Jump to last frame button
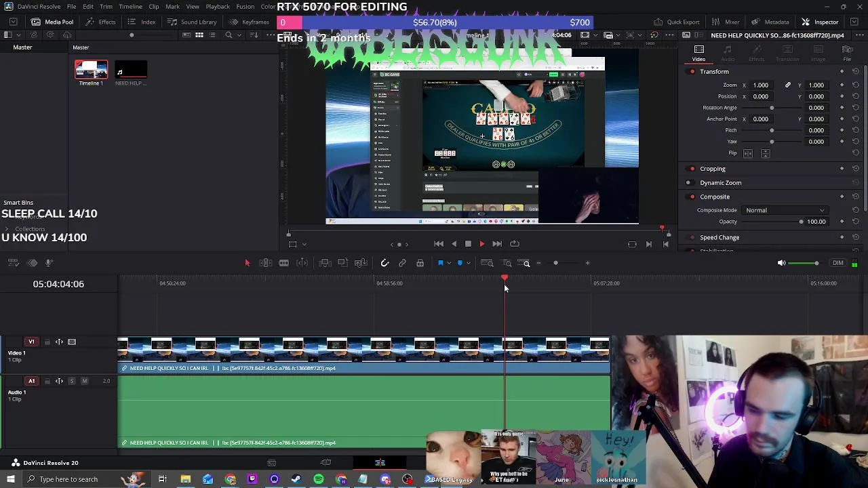The width and height of the screenshot is (868, 488). tap(497, 244)
